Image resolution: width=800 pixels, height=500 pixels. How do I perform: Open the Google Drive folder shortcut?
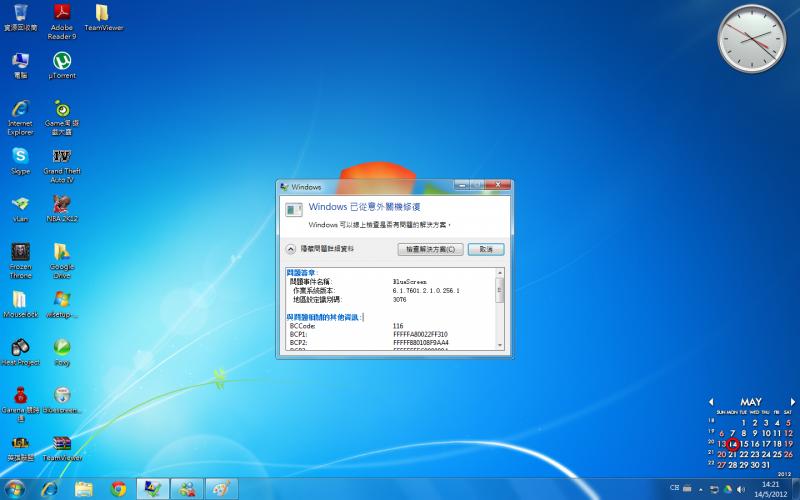[62, 261]
